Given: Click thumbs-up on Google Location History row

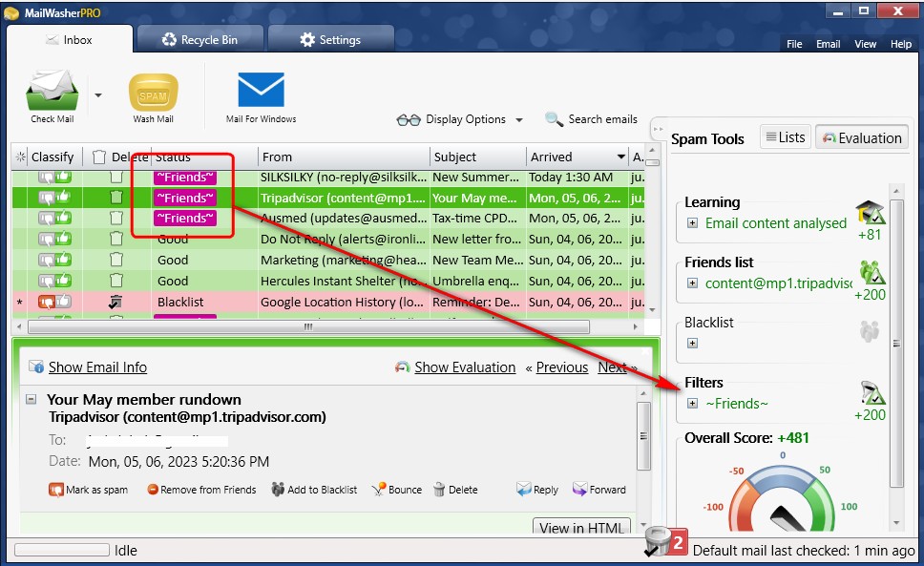Looking at the screenshot, I should pos(63,302).
